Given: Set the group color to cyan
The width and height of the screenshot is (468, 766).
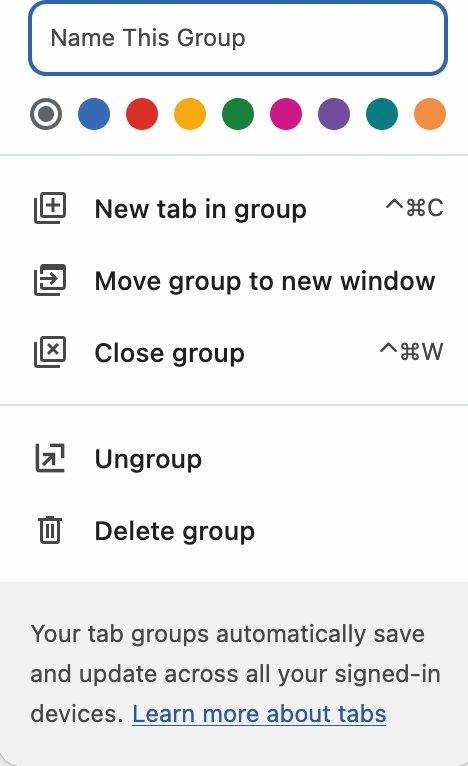Looking at the screenshot, I should point(382,114).
